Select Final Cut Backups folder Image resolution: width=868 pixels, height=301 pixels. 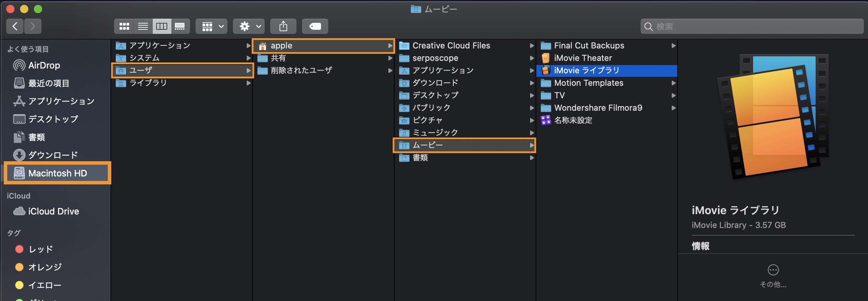click(607, 46)
